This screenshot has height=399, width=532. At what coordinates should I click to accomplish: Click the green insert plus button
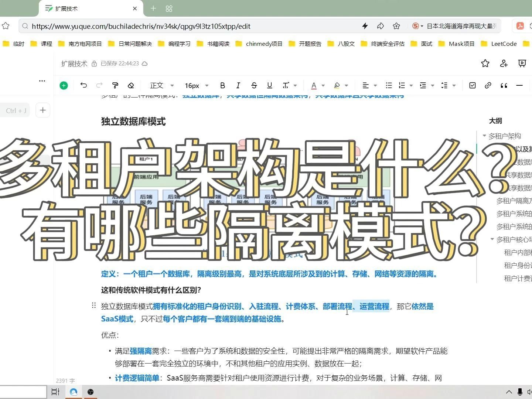click(x=64, y=86)
